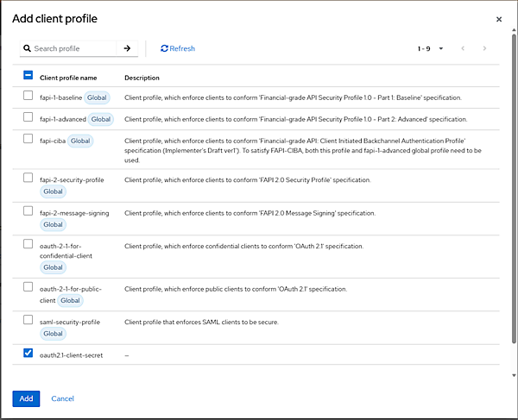Uncheck the oauth2.1-client-secret checkbox

click(28, 354)
